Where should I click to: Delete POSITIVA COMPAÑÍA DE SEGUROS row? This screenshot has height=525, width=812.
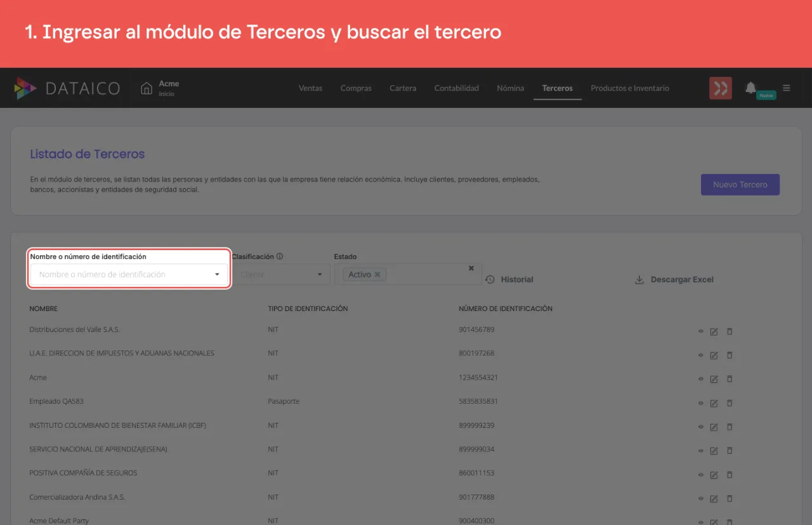pyautogui.click(x=730, y=475)
